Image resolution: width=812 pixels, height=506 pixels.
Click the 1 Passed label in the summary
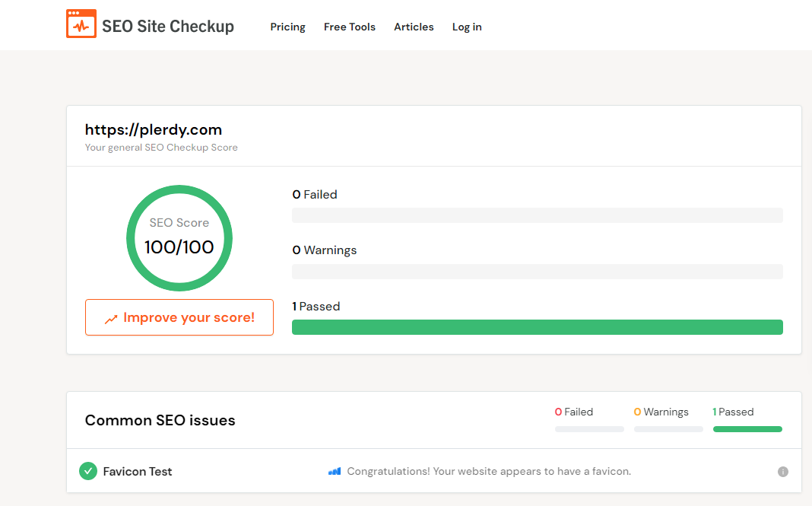pos(733,412)
